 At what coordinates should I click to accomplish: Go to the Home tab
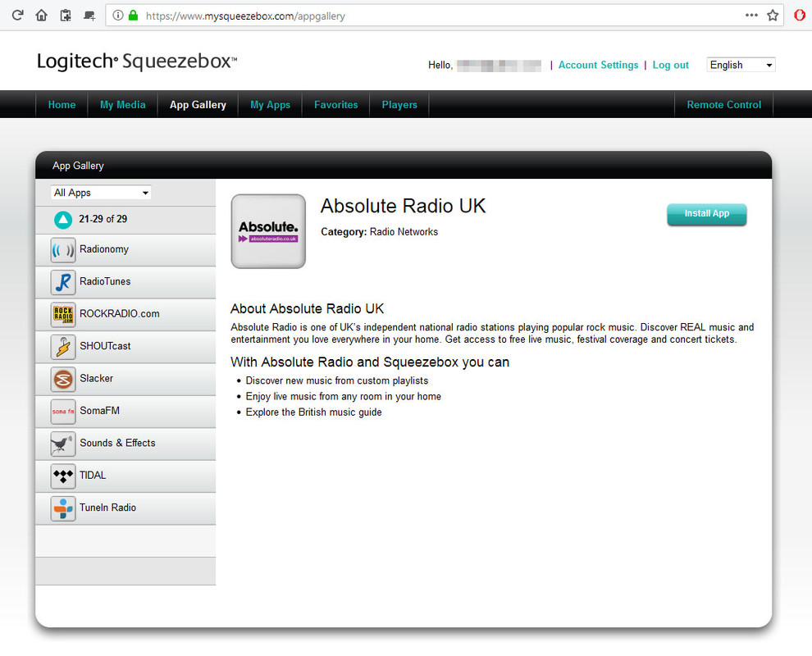(62, 105)
